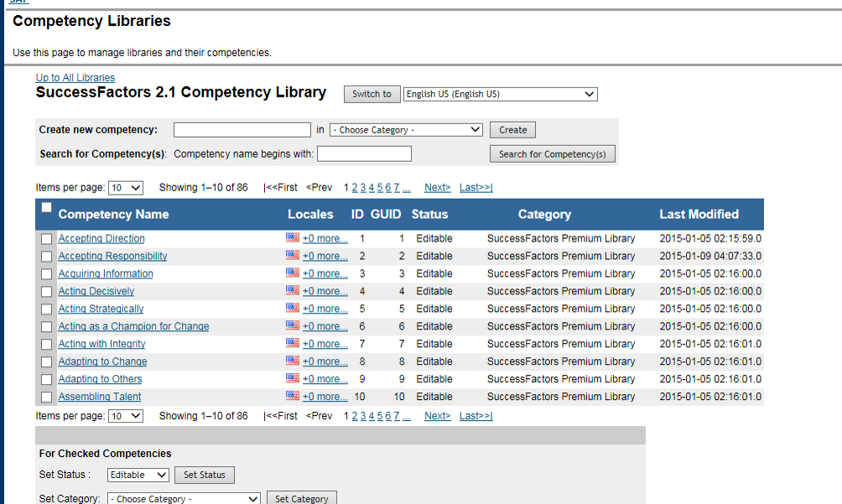Viewport: 842px width, 504px height.
Task: Go to page 5 in top pagination
Action: [380, 187]
